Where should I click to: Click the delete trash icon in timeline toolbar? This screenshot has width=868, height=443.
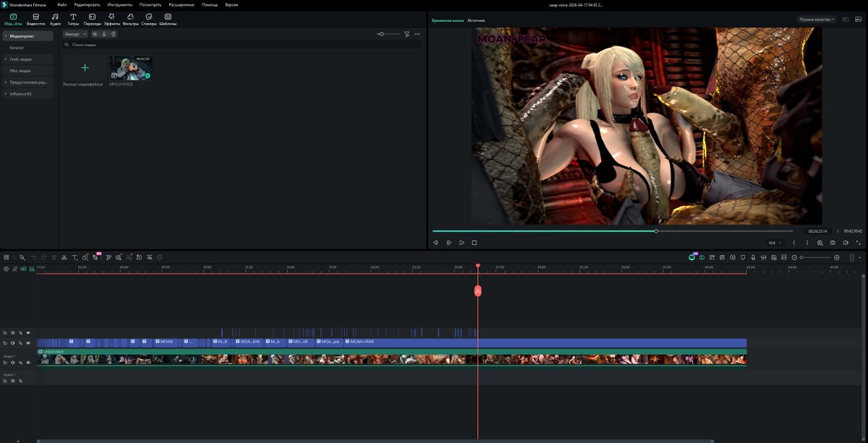pos(54,257)
